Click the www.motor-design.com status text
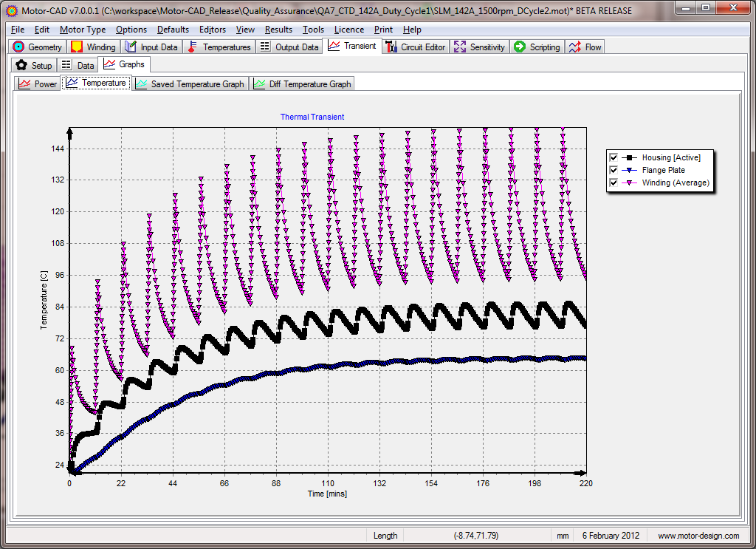This screenshot has width=756, height=549. point(698,536)
